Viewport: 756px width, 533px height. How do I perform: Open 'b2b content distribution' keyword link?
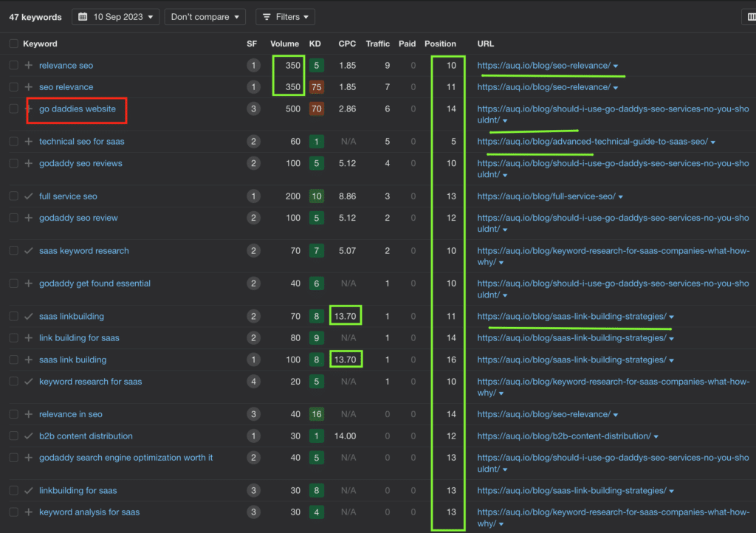86,436
